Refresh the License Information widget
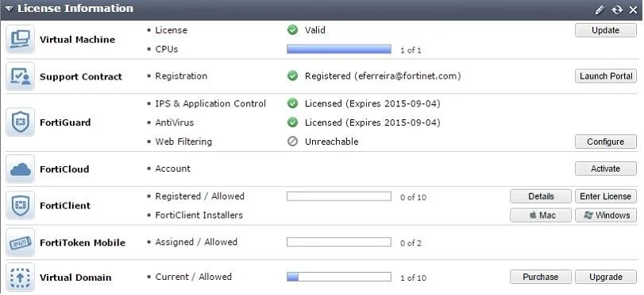The image size is (644, 295). pyautogui.click(x=617, y=10)
